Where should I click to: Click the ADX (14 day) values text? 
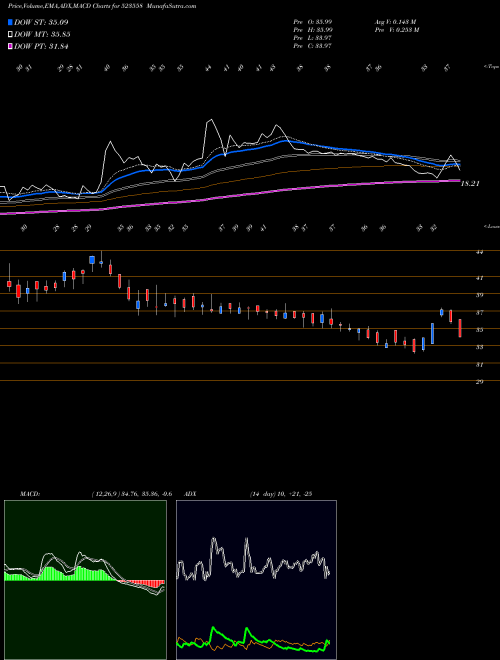pyautogui.click(x=281, y=494)
